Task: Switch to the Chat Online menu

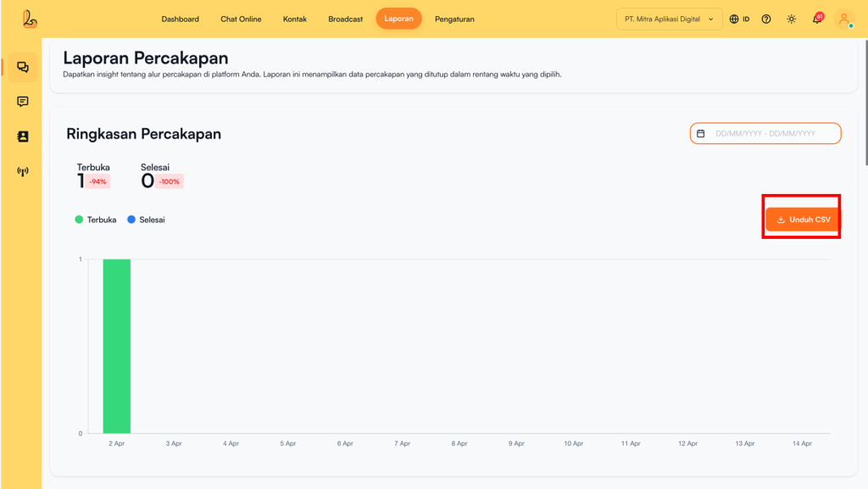Action: 241,19
